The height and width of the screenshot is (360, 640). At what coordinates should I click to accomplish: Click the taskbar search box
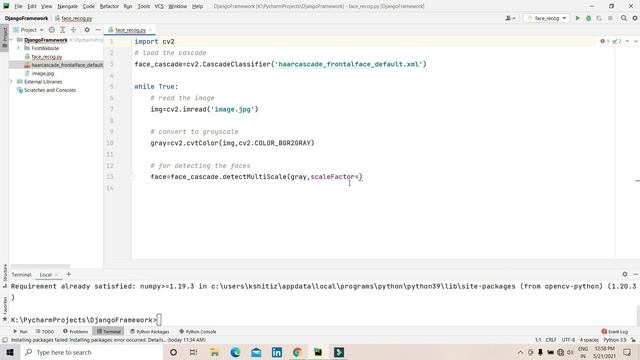tap(91, 352)
